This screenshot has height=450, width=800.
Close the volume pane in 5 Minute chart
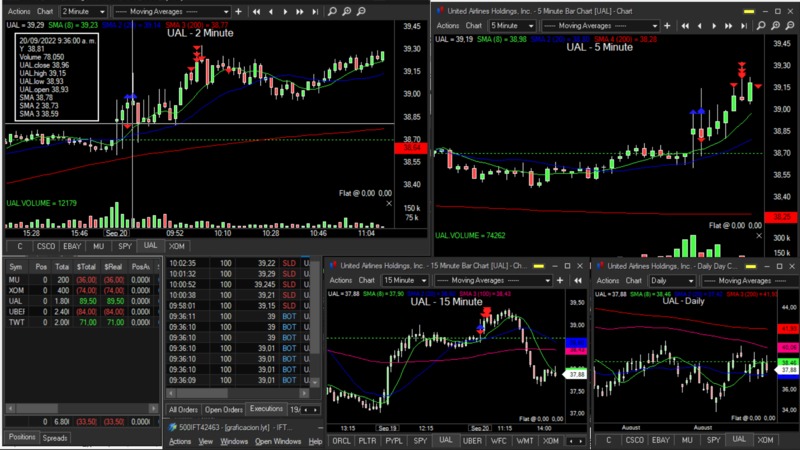point(757,237)
